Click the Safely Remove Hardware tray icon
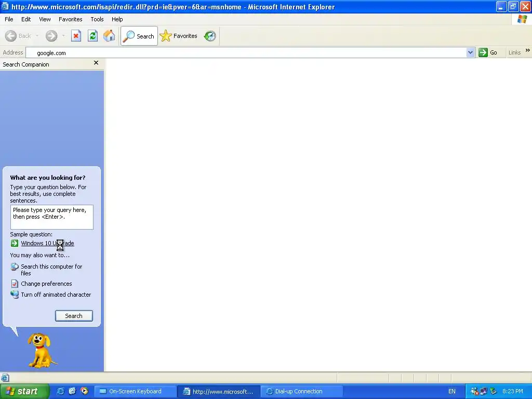The height and width of the screenshot is (399, 532). tap(494, 392)
